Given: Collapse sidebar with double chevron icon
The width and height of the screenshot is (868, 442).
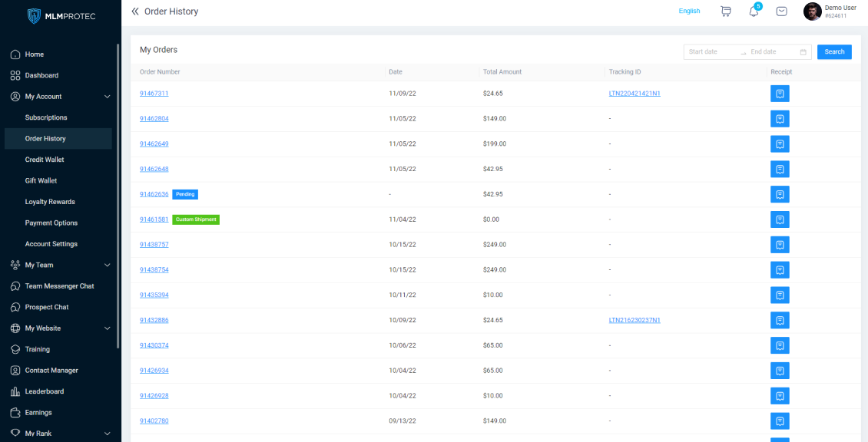Looking at the screenshot, I should (135, 12).
